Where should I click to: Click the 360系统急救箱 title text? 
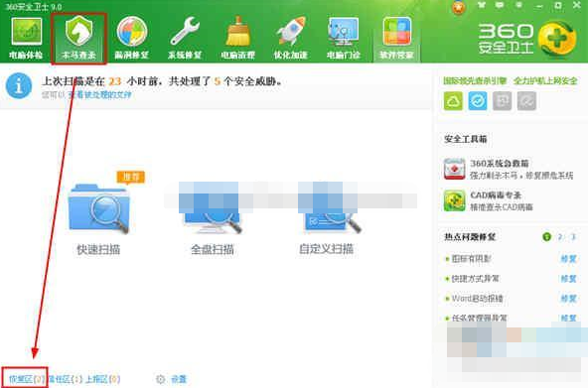point(500,164)
